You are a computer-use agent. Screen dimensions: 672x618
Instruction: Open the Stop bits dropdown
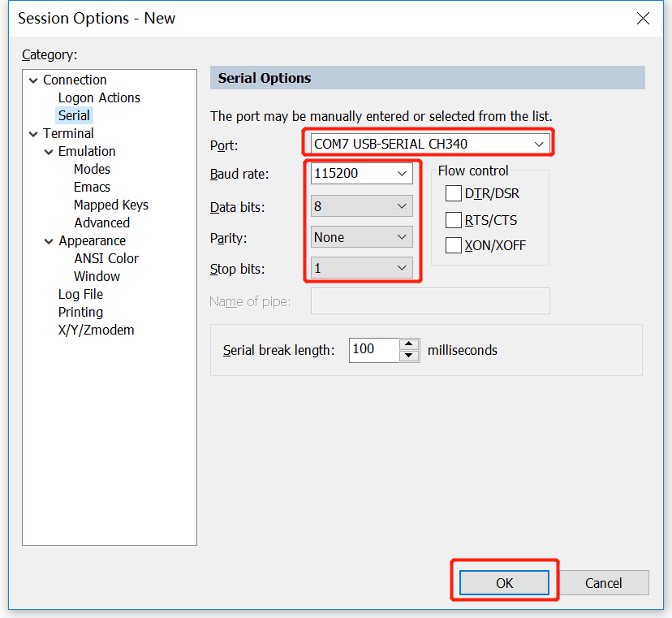tap(402, 268)
